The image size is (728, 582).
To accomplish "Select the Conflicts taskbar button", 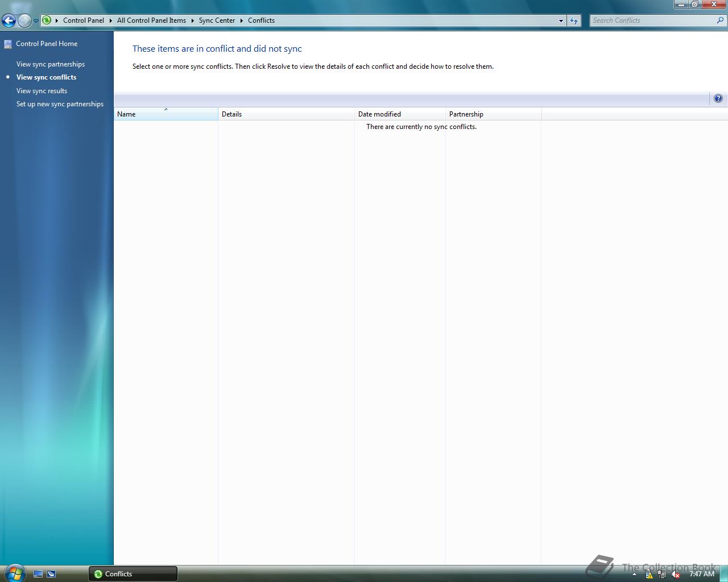I will click(133, 574).
